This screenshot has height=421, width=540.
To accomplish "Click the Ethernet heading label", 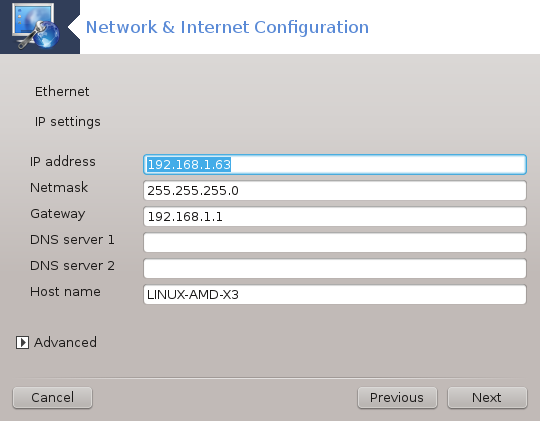I will (x=62, y=92).
